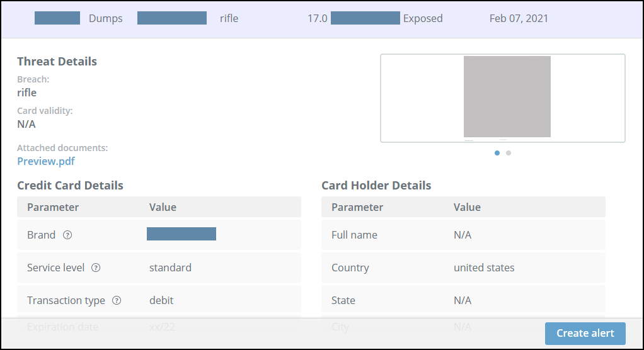
Task: Click the Transaction type question mark icon
Action: pos(117,300)
